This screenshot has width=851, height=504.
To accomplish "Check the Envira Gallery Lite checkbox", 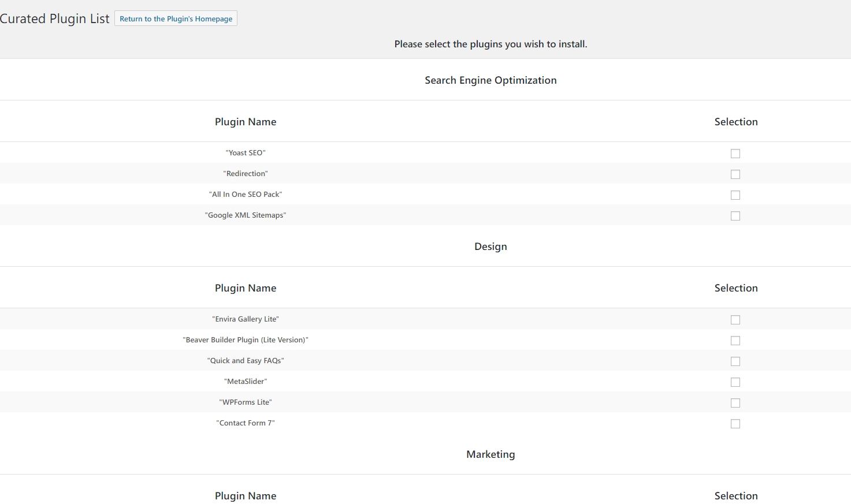I will pyautogui.click(x=735, y=320).
